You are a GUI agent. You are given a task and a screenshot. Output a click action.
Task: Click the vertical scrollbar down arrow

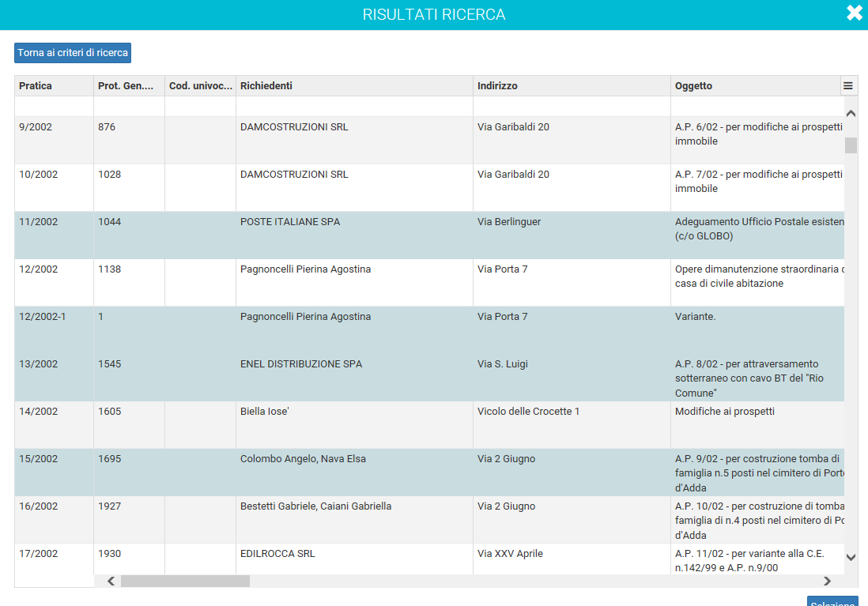(x=851, y=557)
